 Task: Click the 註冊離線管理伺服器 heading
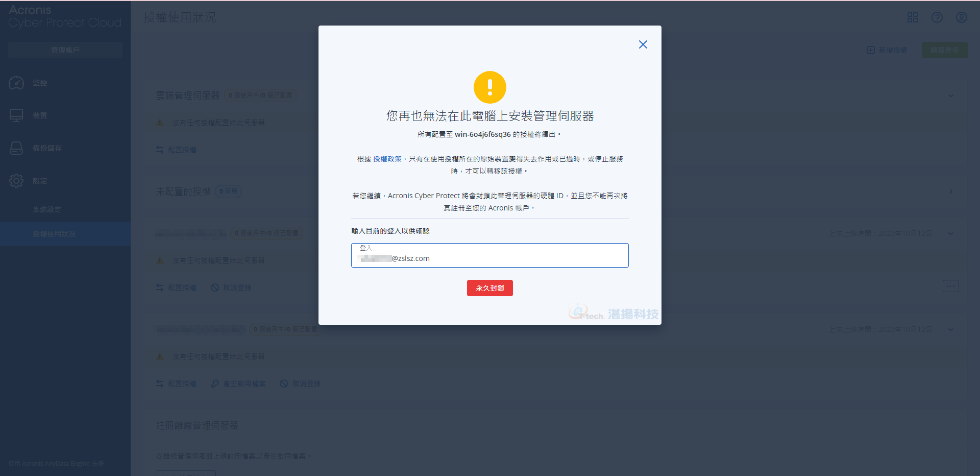(197, 425)
